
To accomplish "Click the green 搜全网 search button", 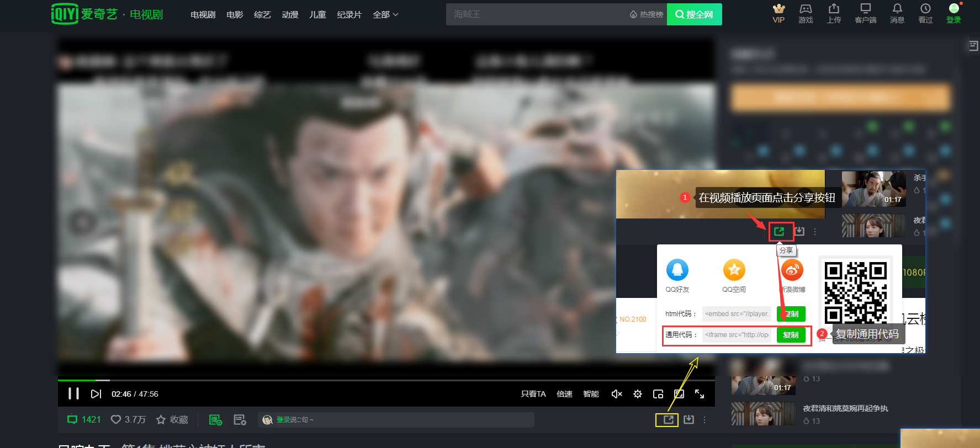I will pyautogui.click(x=694, y=14).
